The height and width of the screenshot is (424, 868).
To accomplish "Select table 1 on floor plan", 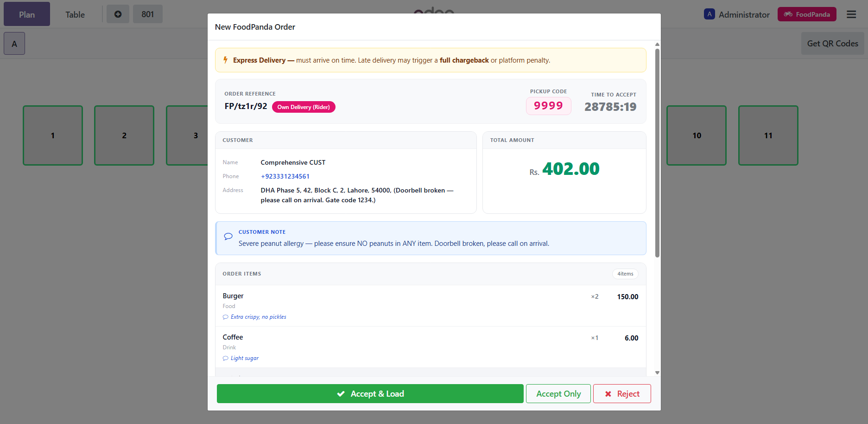I will point(53,135).
